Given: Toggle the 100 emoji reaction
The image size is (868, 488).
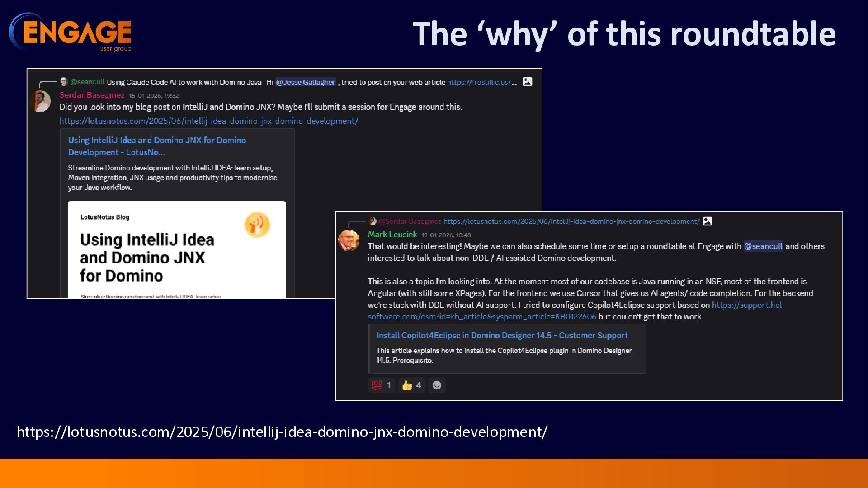Looking at the screenshot, I should click(x=382, y=385).
